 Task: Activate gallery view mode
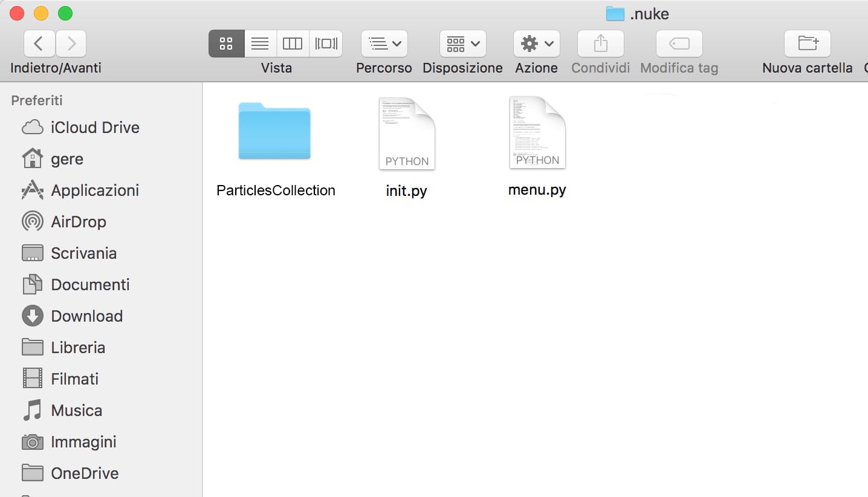[326, 43]
